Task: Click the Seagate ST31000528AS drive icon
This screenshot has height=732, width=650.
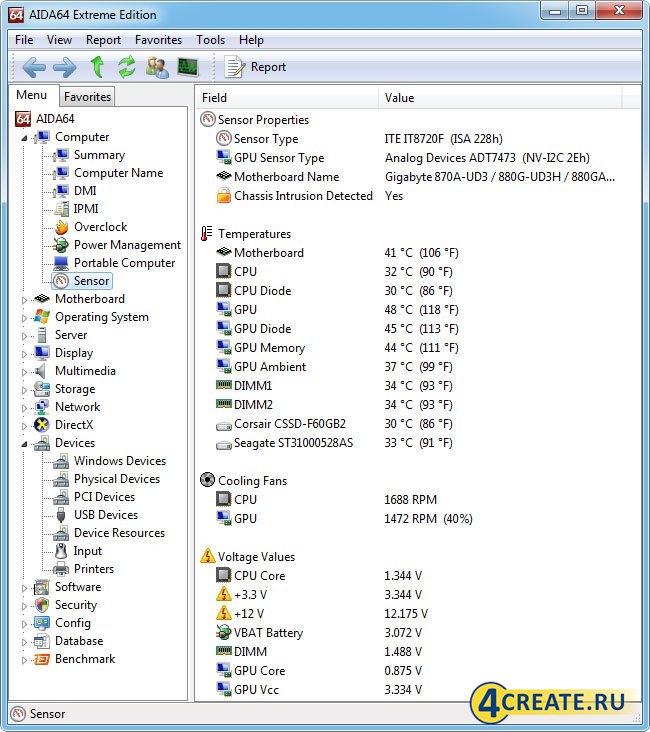Action: pyautogui.click(x=224, y=445)
